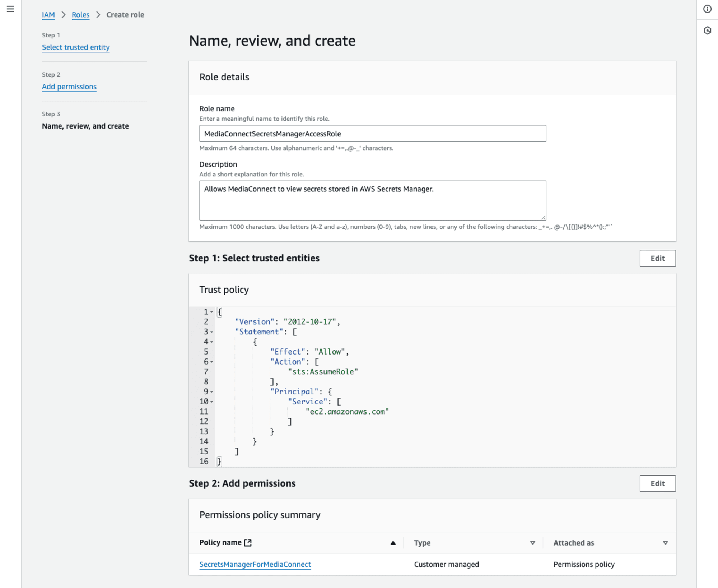Viewport: 718px width, 588px height.
Task: Click the "2012-10-17" version value
Action: pyautogui.click(x=310, y=322)
